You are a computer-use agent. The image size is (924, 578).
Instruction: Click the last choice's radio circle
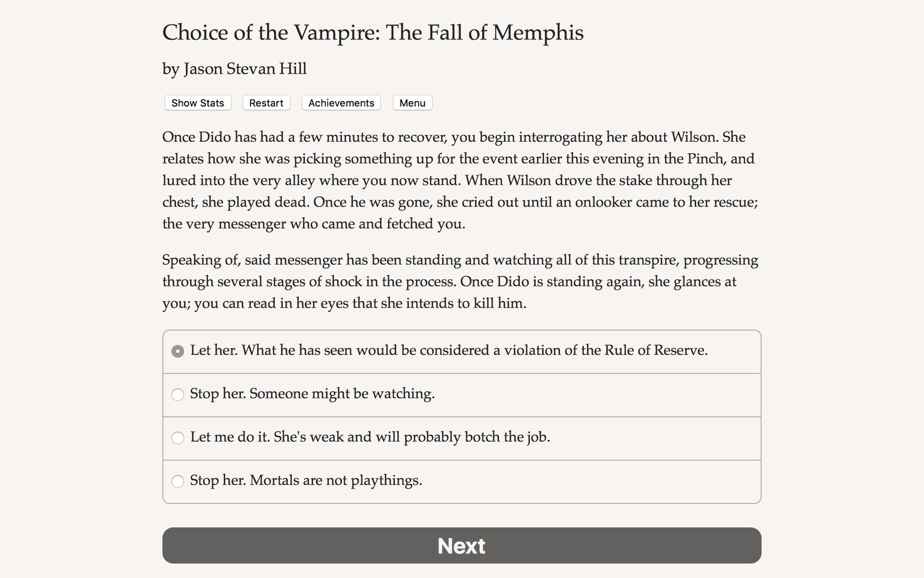pyautogui.click(x=178, y=481)
